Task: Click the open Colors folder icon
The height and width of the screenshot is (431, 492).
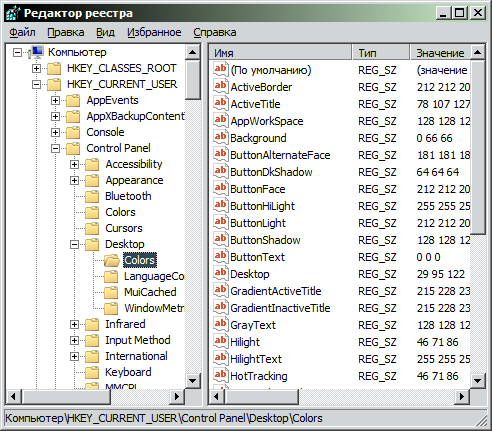Action: [112, 260]
